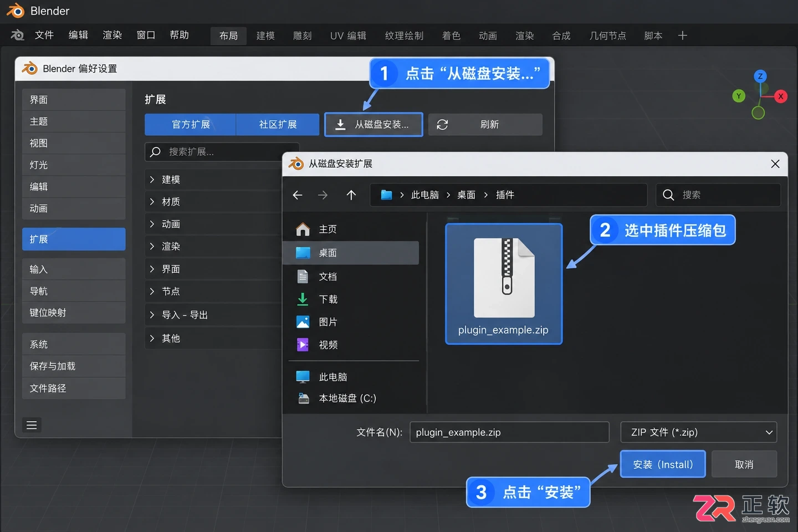This screenshot has width=798, height=532.
Task: Expand the 动画 extension category
Action: point(152,224)
